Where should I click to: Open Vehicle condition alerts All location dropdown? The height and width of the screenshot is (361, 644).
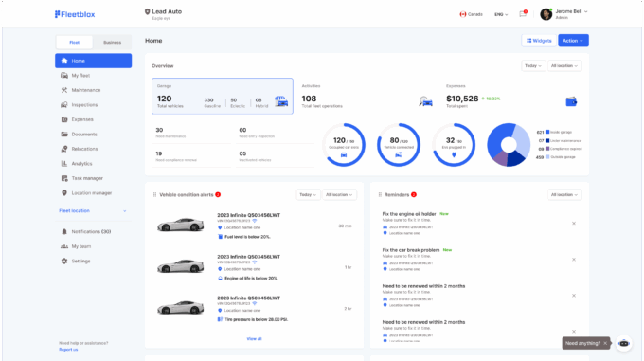[x=339, y=194]
